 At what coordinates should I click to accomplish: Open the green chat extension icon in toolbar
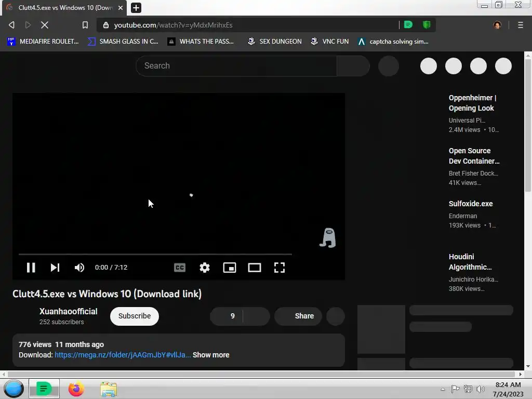click(408, 24)
